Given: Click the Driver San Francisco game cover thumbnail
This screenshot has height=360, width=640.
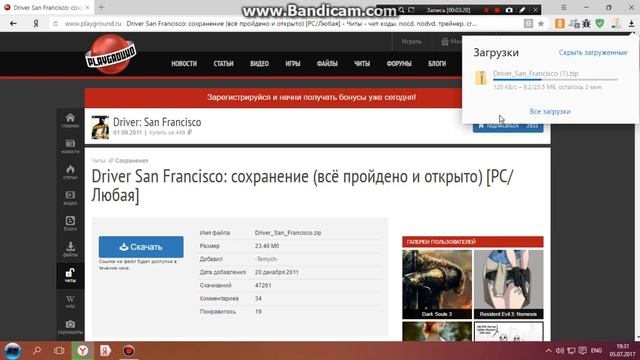Looking at the screenshot, I should 100,127.
